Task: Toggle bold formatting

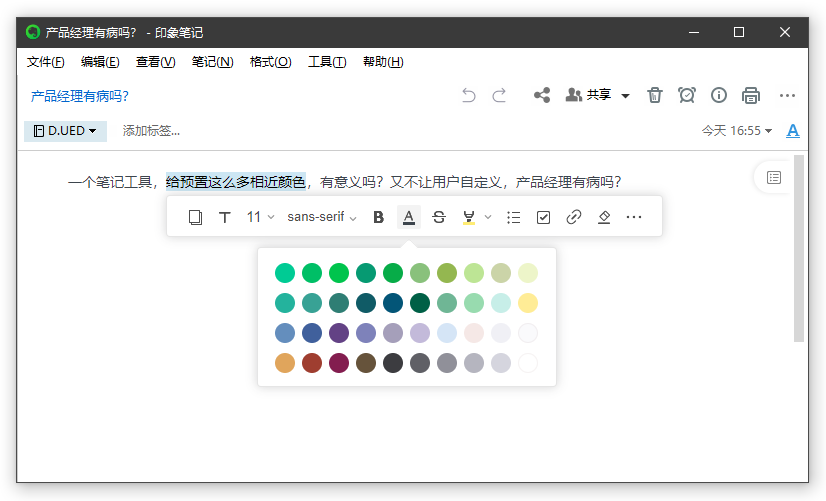Action: (x=378, y=217)
